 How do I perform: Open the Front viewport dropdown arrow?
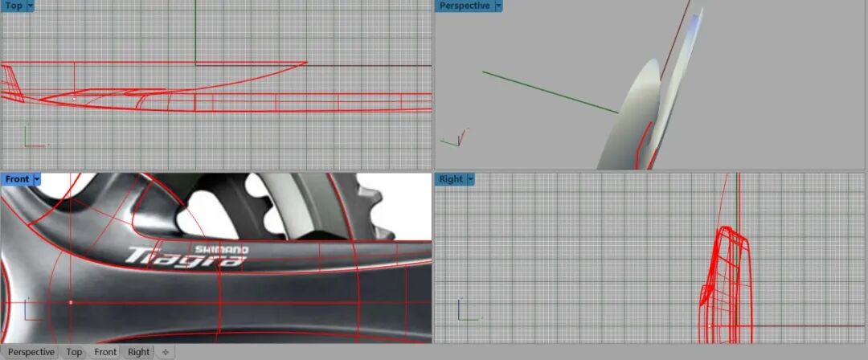click(37, 179)
